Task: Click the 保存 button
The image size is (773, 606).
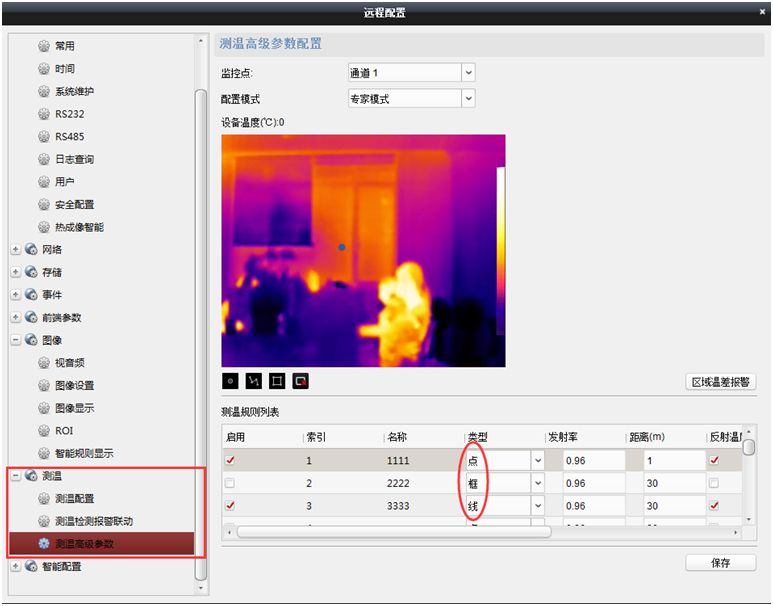Action: (x=720, y=563)
